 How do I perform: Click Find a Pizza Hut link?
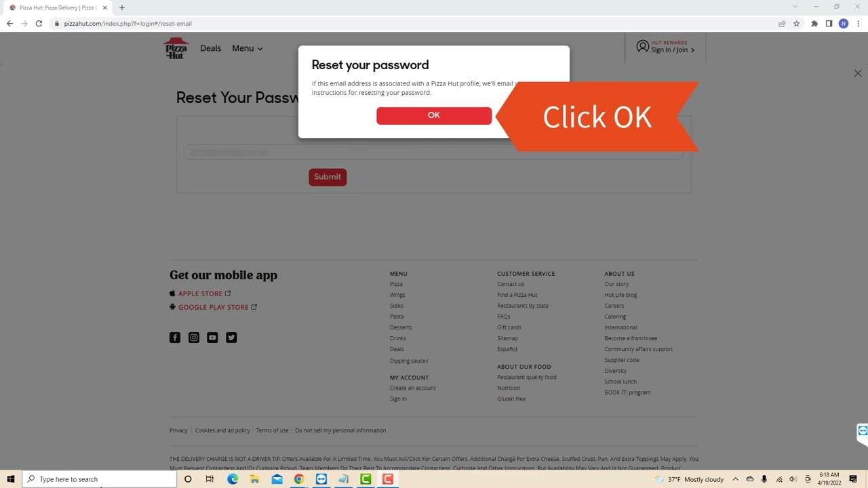point(517,295)
